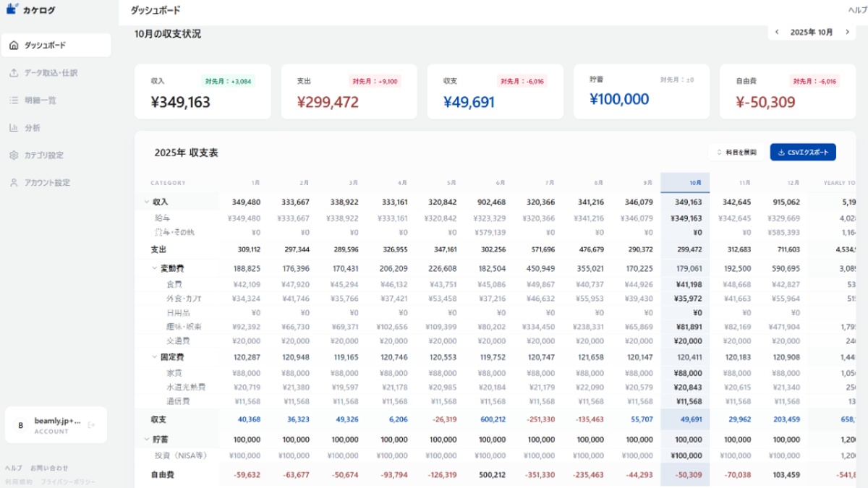Screen dimensions: 868x488
Task: Collapse the 固定費 group chevron
Action: pyautogui.click(x=154, y=357)
